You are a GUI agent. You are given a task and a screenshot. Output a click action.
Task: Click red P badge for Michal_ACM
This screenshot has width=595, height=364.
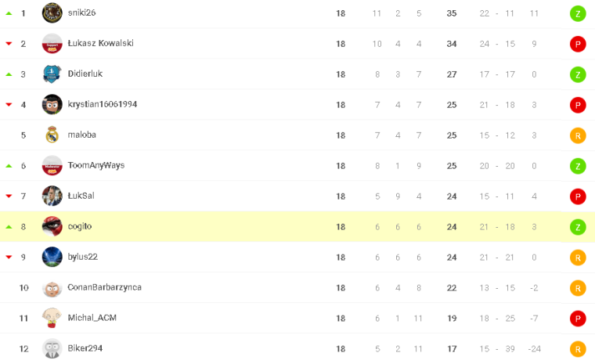[x=578, y=319]
